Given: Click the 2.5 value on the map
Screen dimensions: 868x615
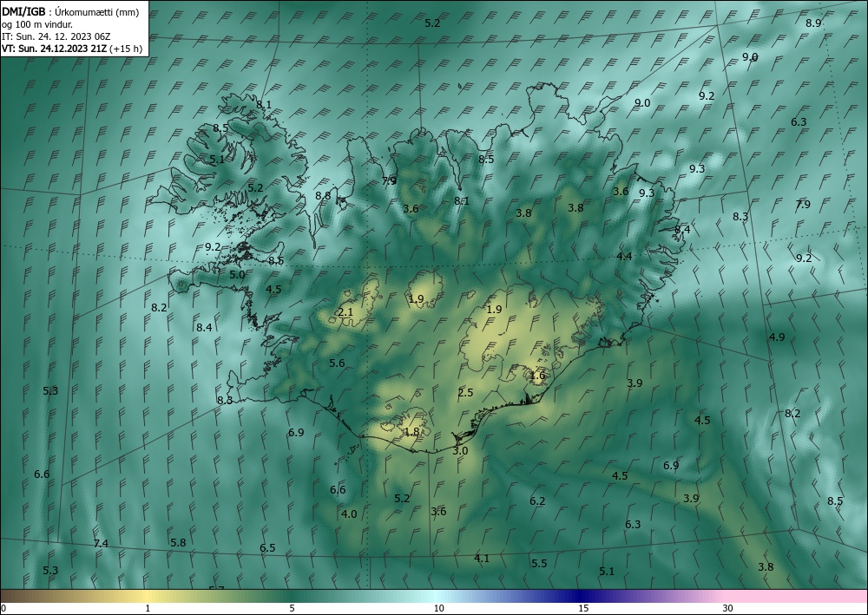Looking at the screenshot, I should (465, 393).
